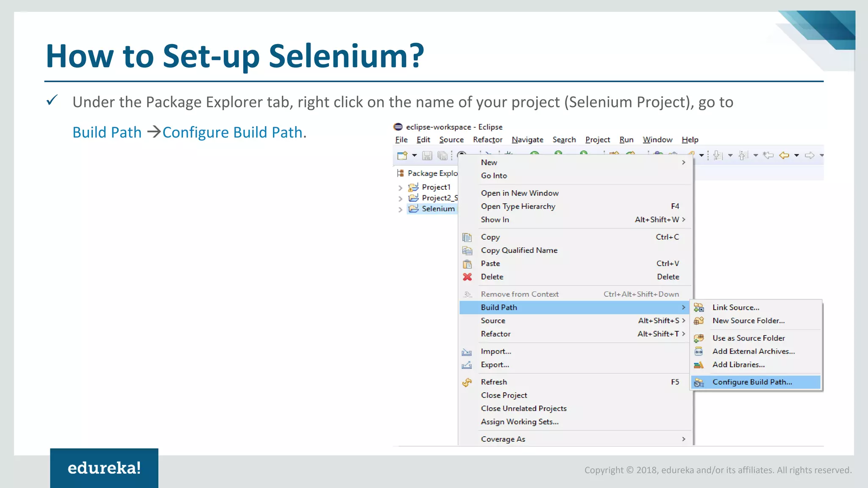Choose New in the context menu

pyautogui.click(x=576, y=162)
